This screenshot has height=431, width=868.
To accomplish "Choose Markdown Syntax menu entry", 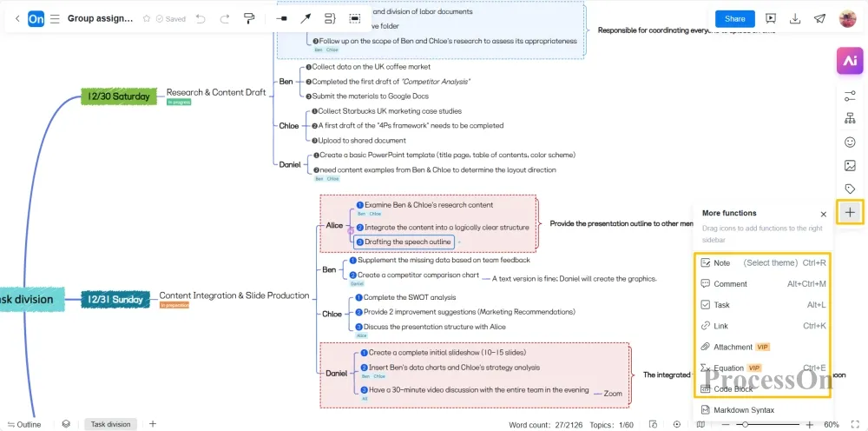I will pos(743,410).
